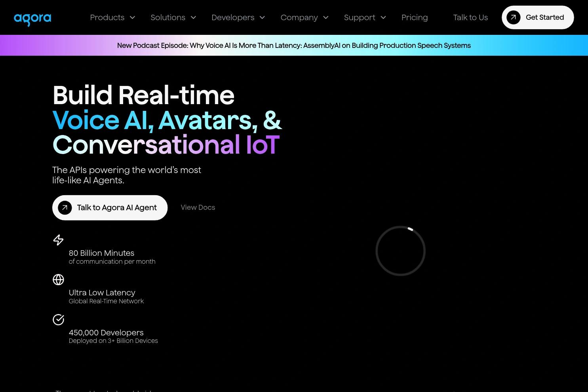Click the 'Conversational IoT' headline line
The image size is (588, 392).
(166, 145)
